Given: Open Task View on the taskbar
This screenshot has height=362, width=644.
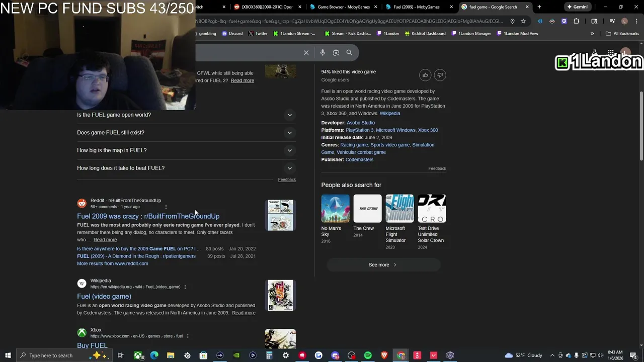Looking at the screenshot, I should click(121, 355).
